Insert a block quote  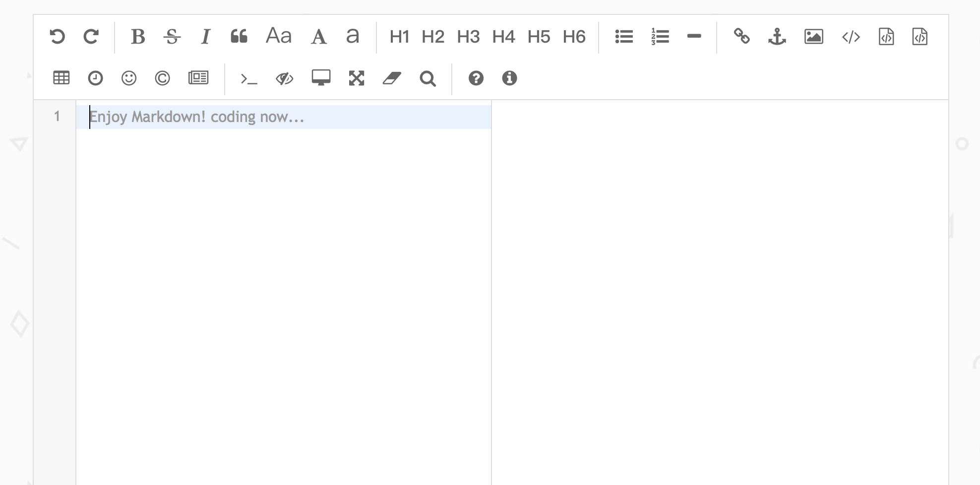click(239, 37)
